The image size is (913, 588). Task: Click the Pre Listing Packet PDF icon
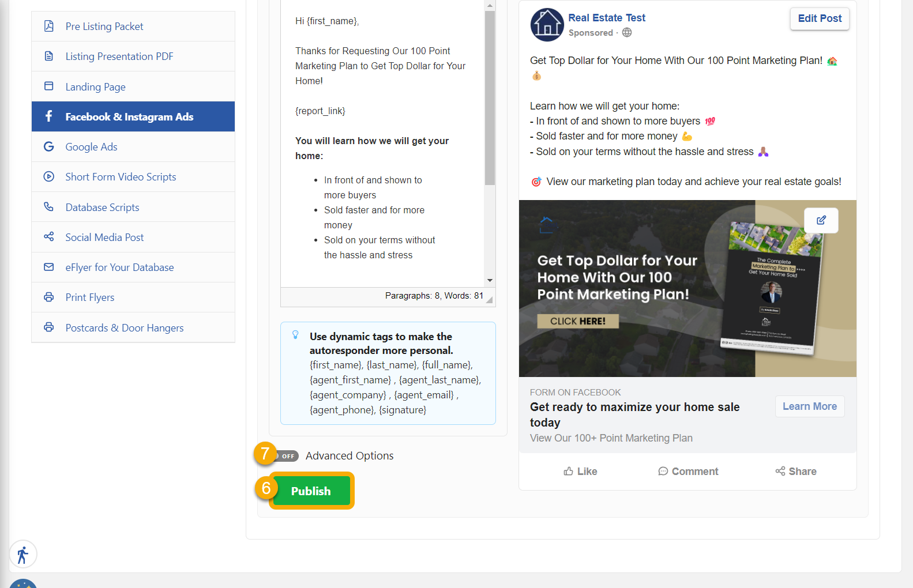(x=49, y=26)
